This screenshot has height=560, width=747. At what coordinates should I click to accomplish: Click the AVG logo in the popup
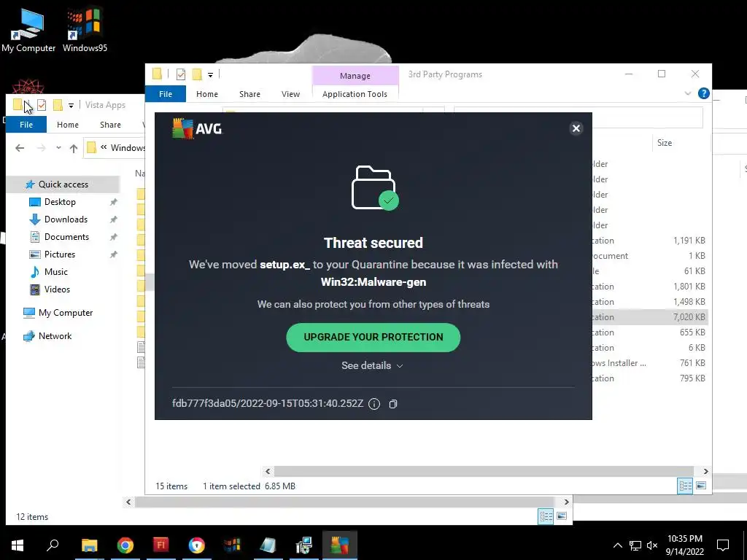(197, 128)
